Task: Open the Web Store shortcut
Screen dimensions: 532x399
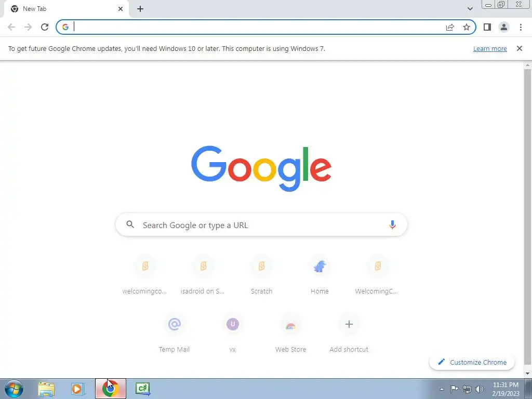Action: 290,332
